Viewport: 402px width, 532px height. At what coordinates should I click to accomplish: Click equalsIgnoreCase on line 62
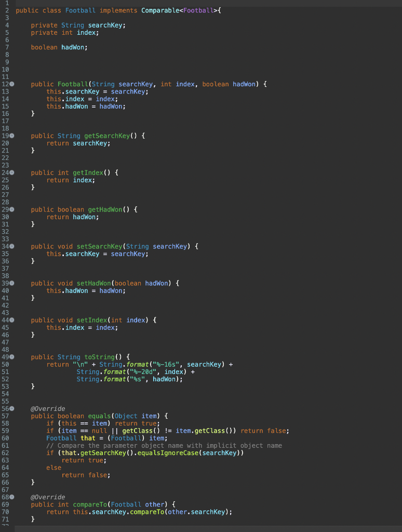168,453
